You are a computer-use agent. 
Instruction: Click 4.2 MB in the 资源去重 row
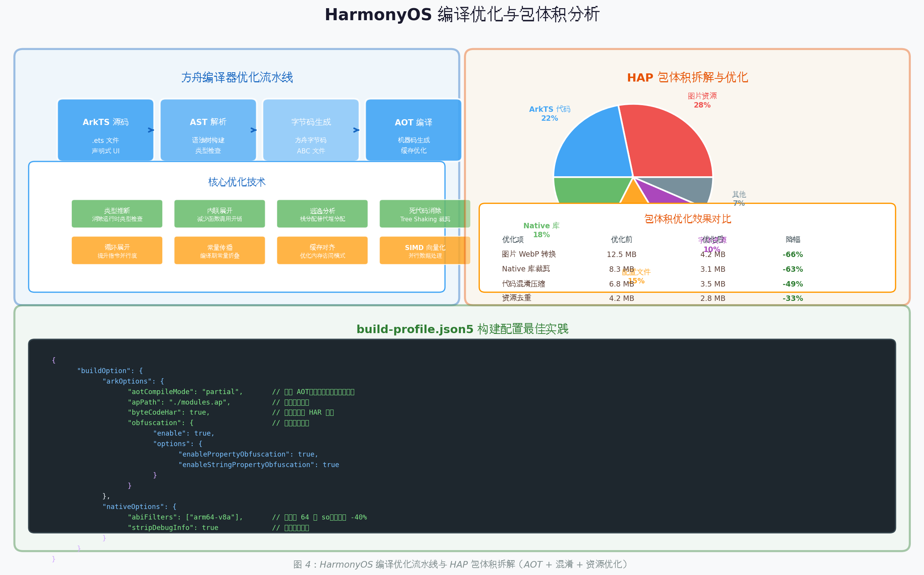622,298
